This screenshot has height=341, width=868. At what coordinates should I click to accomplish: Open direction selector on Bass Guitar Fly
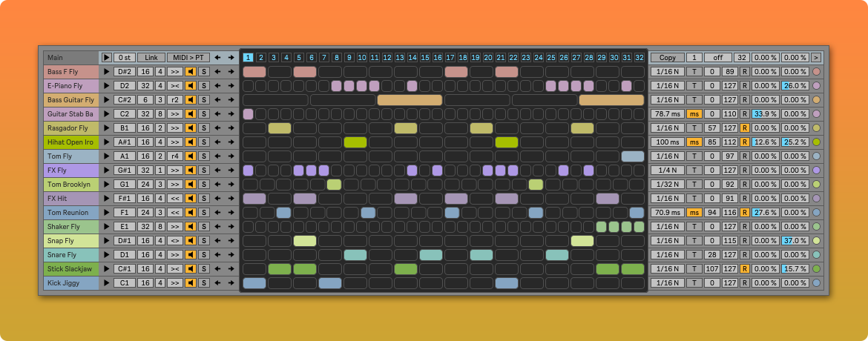pos(175,100)
